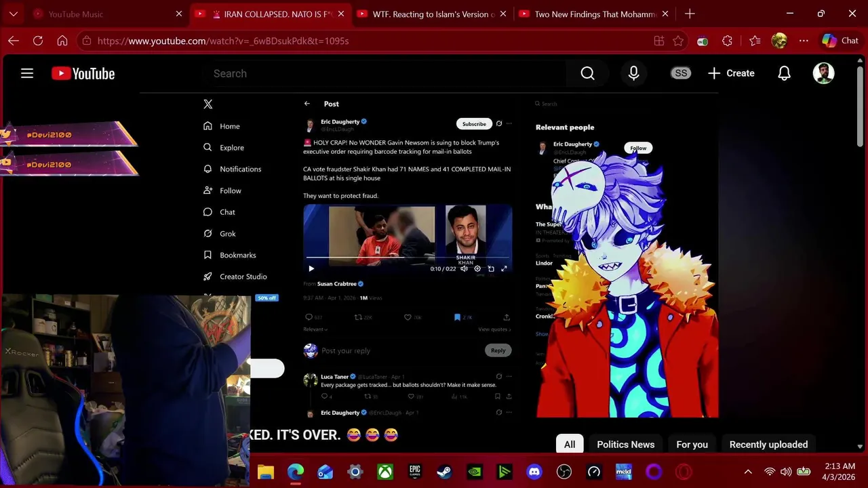The width and height of the screenshot is (868, 488).
Task: Check battery status in system tray
Action: click(804, 472)
